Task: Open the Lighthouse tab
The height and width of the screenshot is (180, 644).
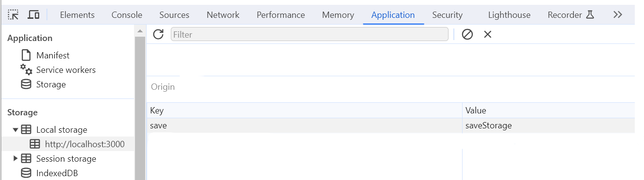Action: pyautogui.click(x=509, y=15)
